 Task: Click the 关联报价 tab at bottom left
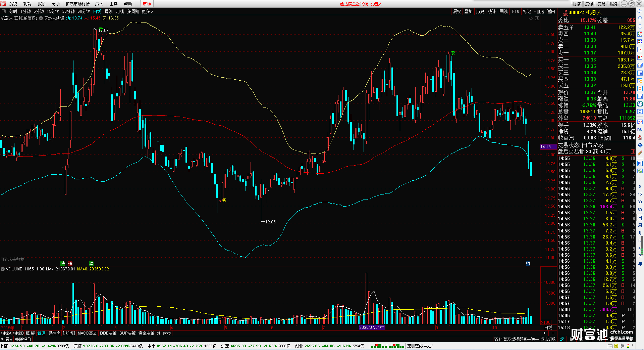click(x=23, y=339)
